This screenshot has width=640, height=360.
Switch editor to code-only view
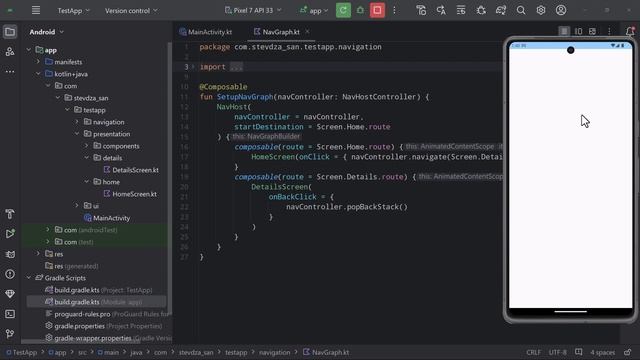point(564,31)
